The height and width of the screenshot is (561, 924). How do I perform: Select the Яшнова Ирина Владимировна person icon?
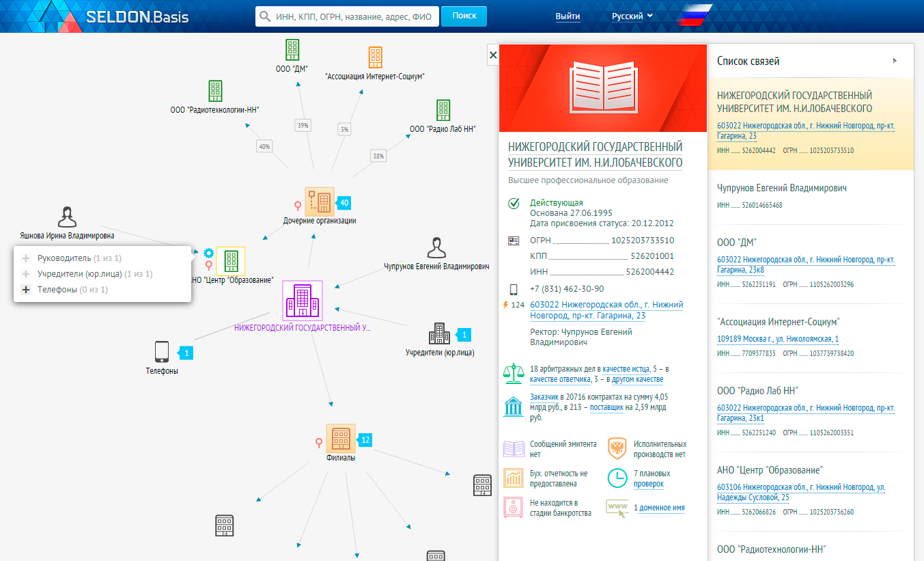click(66, 217)
